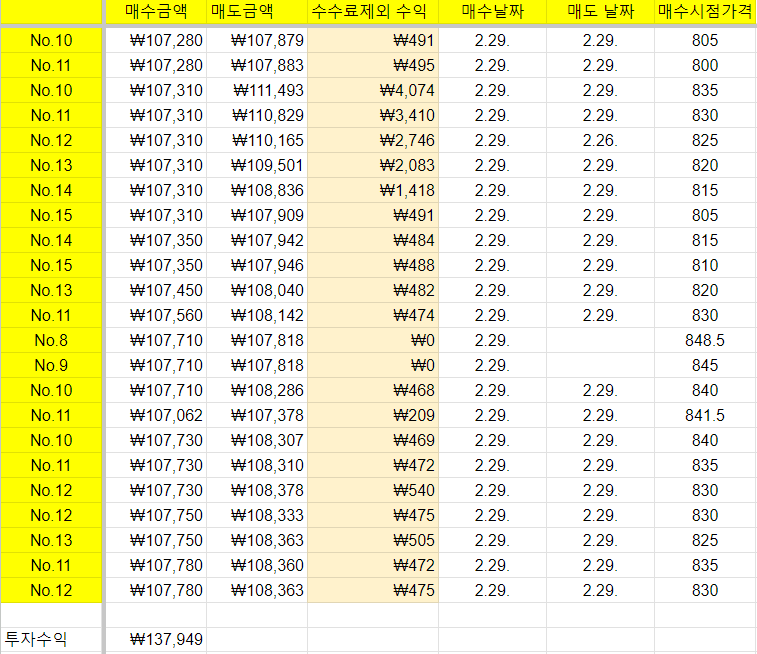Select the ₩469 profit cell
The height and width of the screenshot is (654, 757).
pyautogui.click(x=373, y=440)
